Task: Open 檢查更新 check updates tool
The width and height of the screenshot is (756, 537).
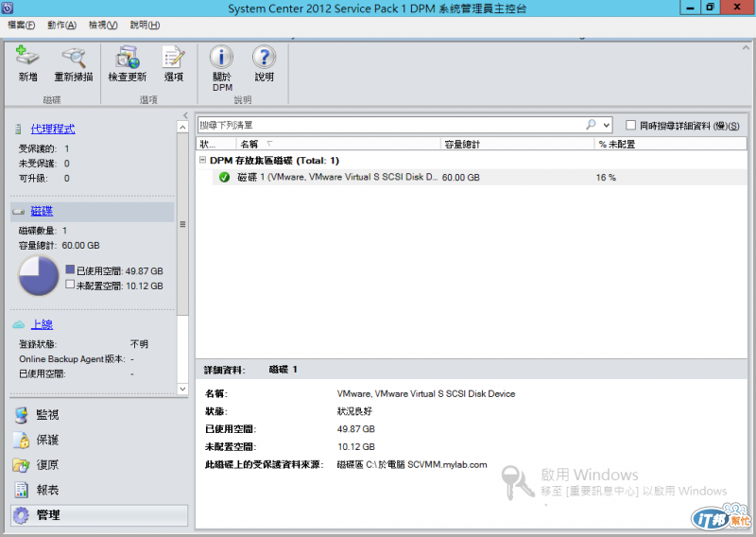Action: tap(128, 57)
